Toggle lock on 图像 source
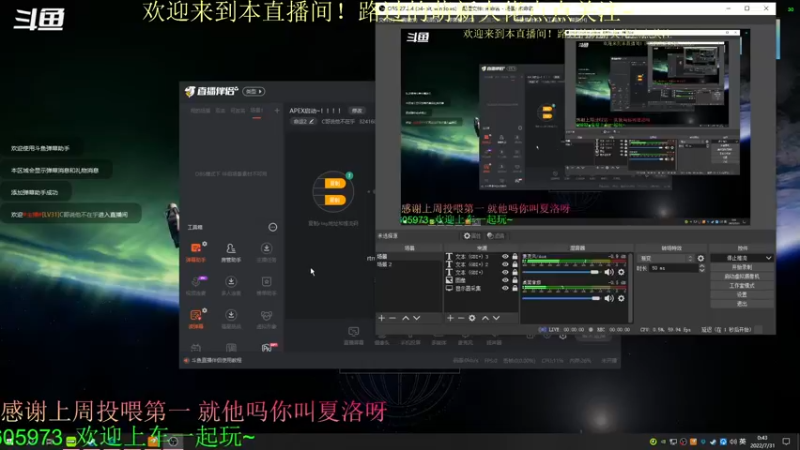 click(x=515, y=281)
